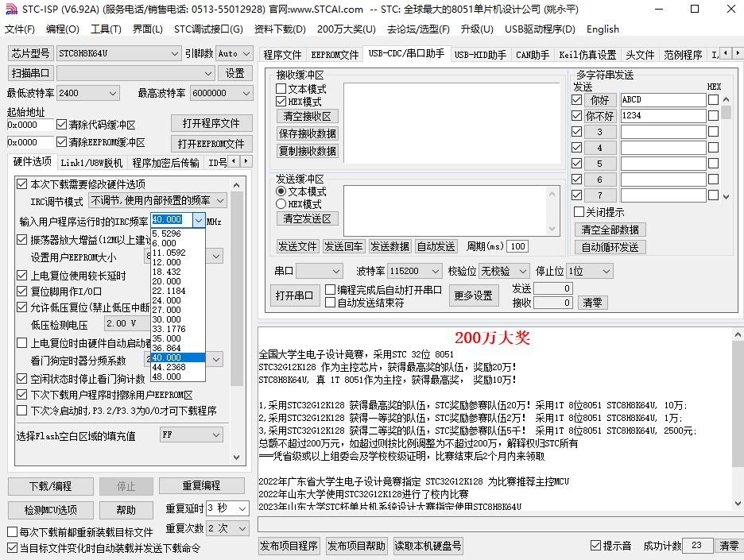
Task: Enable 编程完成后自动打开串口
Action: 330,290
